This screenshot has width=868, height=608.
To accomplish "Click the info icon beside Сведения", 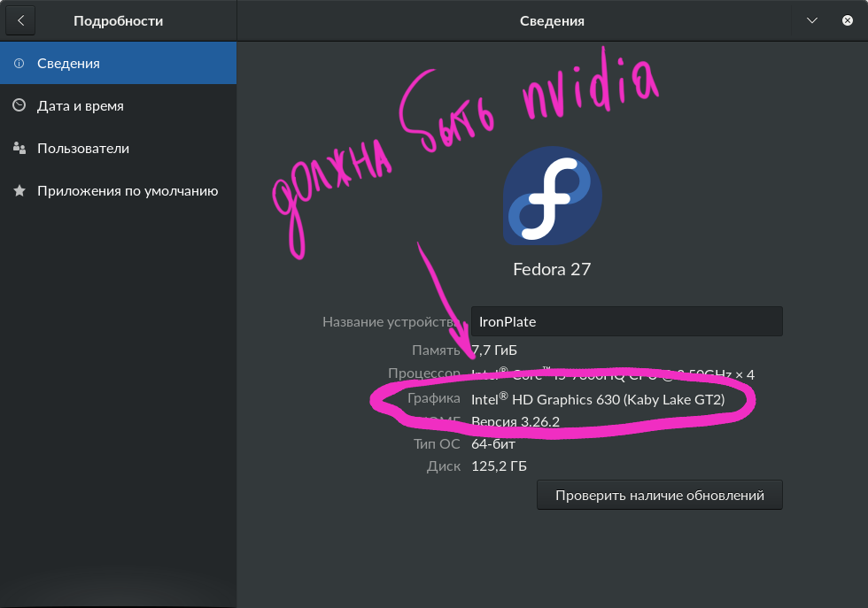I will [19, 63].
